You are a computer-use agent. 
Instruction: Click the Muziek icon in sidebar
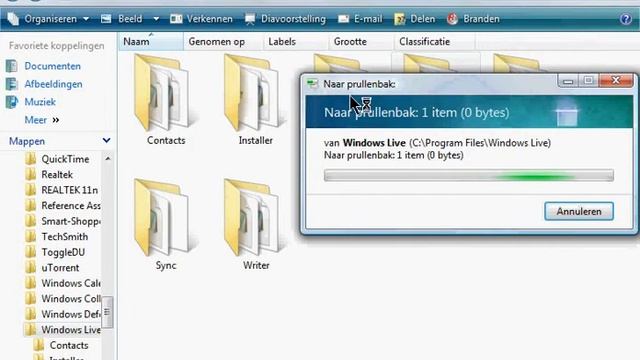(x=12, y=102)
